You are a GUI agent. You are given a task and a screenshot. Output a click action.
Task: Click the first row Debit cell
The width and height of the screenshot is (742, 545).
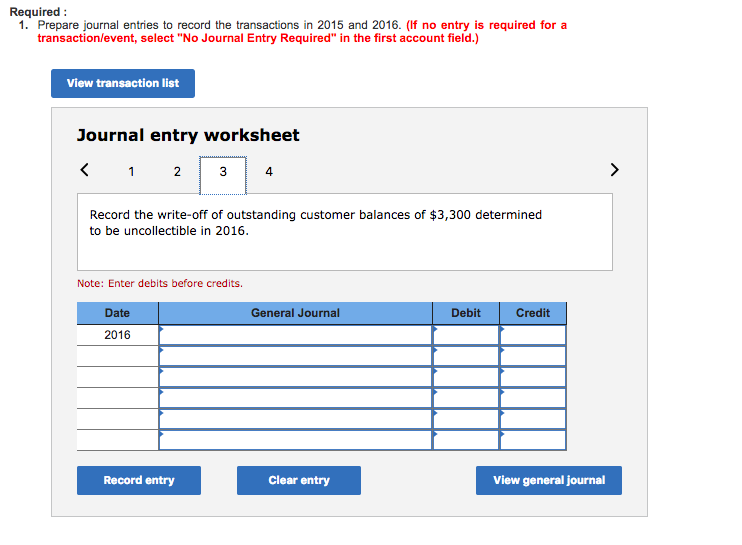[465, 335]
